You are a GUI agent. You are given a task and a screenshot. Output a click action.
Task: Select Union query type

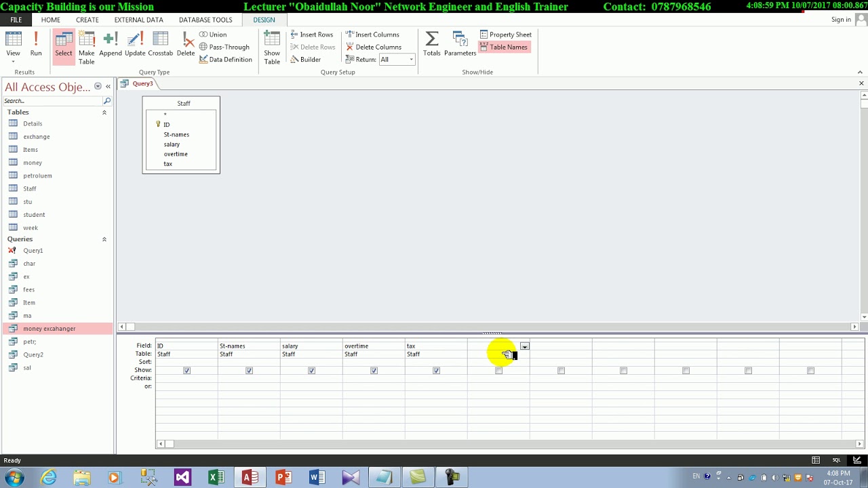[x=213, y=35]
